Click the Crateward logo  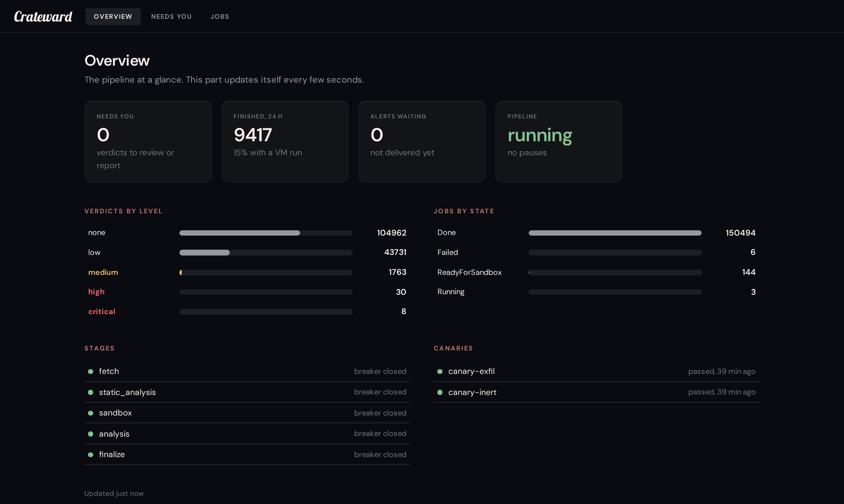43,16
